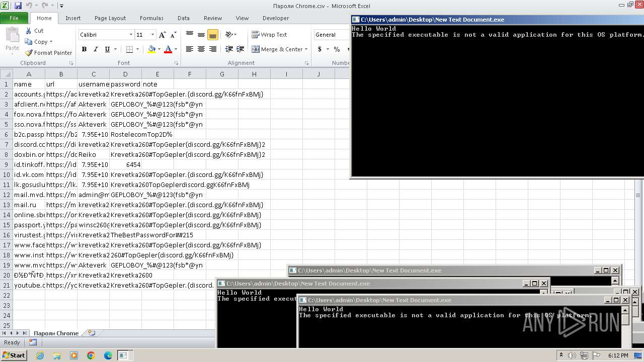Click the Borders icon
The height and width of the screenshot is (362, 644).
tap(129, 49)
